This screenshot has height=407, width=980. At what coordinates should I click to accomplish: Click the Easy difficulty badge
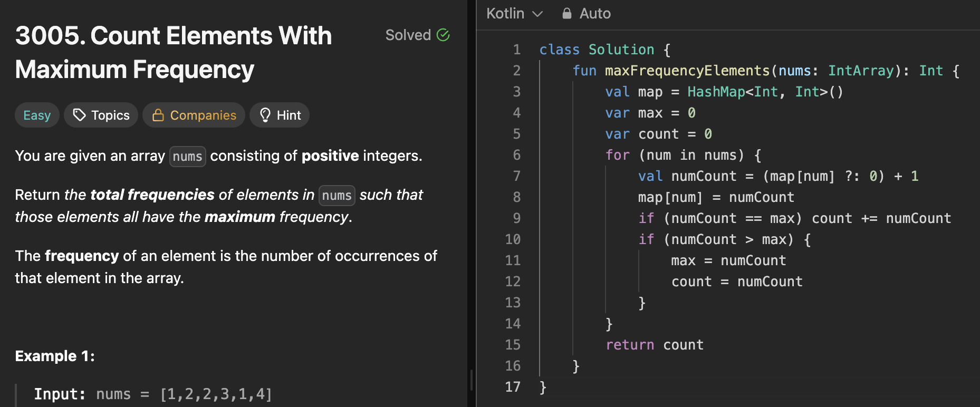click(x=37, y=115)
